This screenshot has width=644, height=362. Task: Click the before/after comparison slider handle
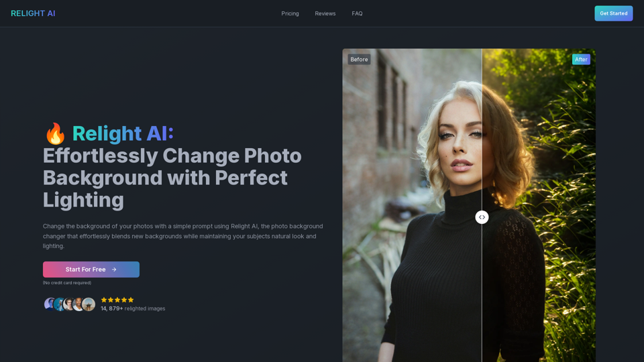click(x=482, y=217)
